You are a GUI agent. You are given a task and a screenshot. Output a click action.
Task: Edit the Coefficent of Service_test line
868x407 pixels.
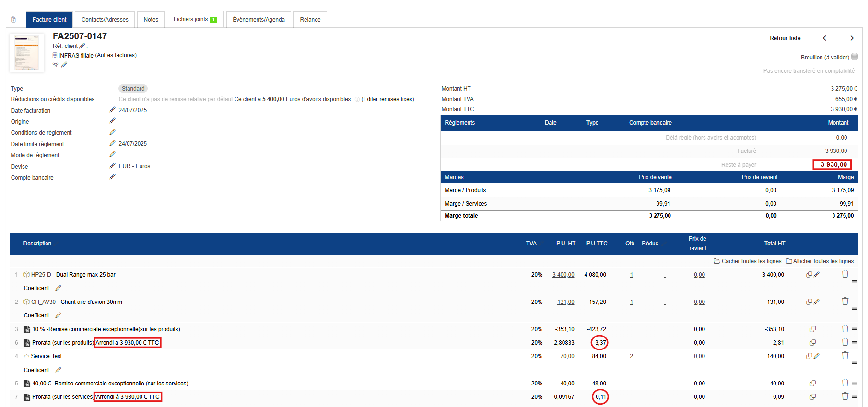pyautogui.click(x=59, y=370)
